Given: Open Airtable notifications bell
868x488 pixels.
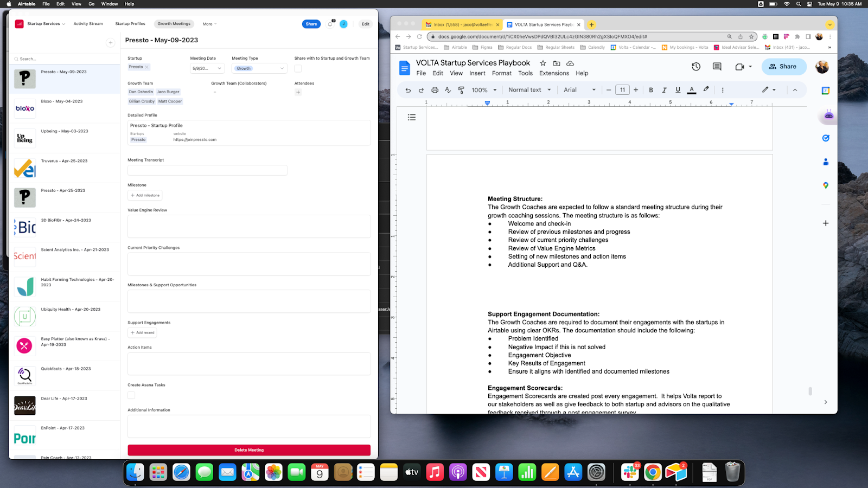Looking at the screenshot, I should click(x=330, y=24).
